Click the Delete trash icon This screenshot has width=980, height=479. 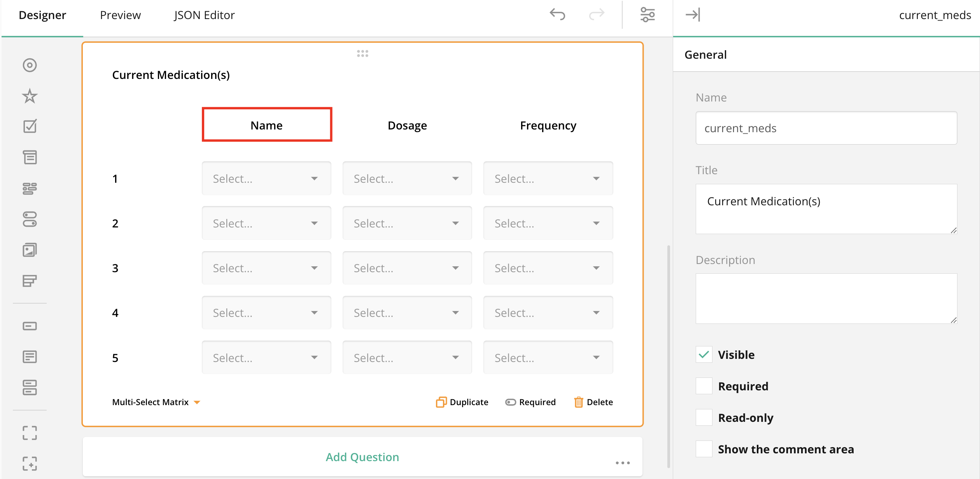pyautogui.click(x=578, y=402)
